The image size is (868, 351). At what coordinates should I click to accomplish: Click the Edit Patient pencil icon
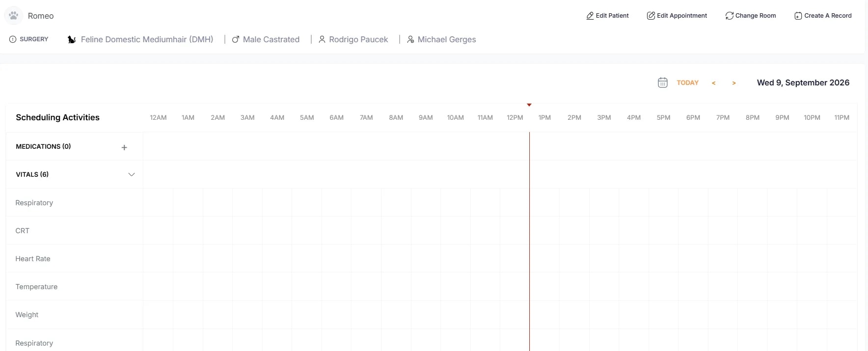590,16
